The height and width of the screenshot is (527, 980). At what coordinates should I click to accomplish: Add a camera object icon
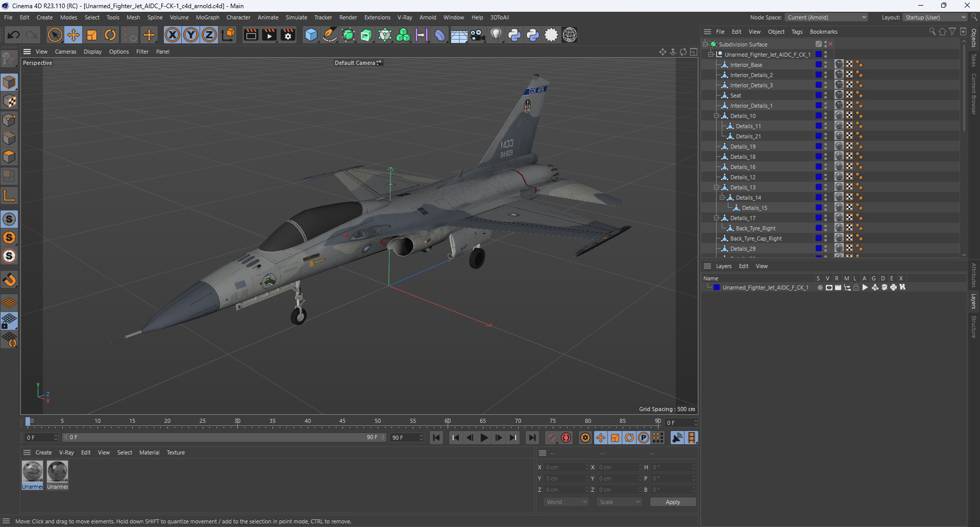point(477,35)
